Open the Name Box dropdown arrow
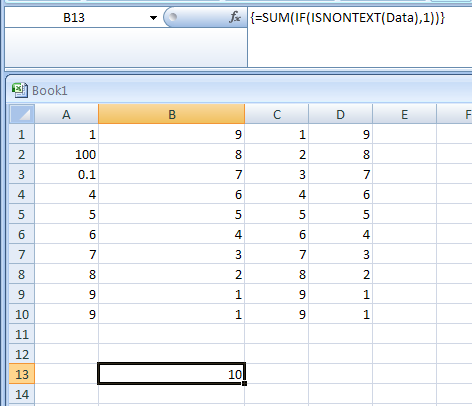Screen dimensions: 472x406 pyautogui.click(x=153, y=18)
